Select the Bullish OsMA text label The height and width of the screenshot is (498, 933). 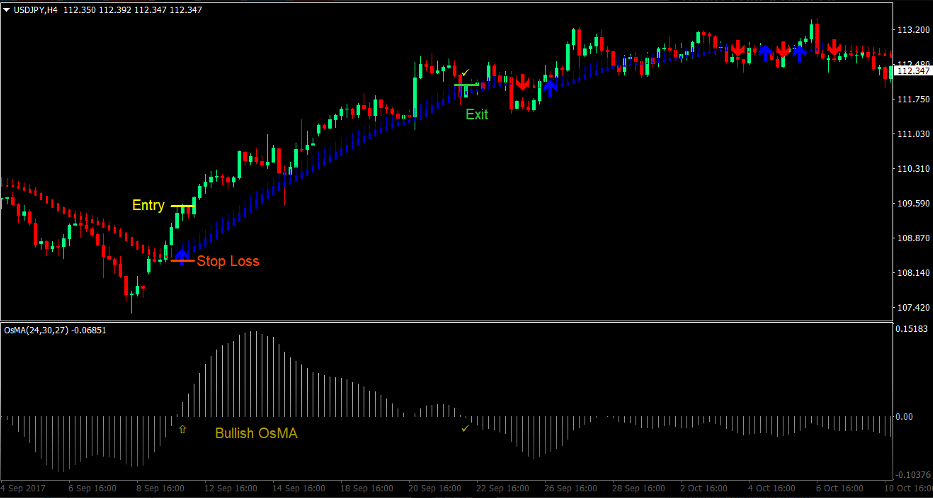[256, 434]
